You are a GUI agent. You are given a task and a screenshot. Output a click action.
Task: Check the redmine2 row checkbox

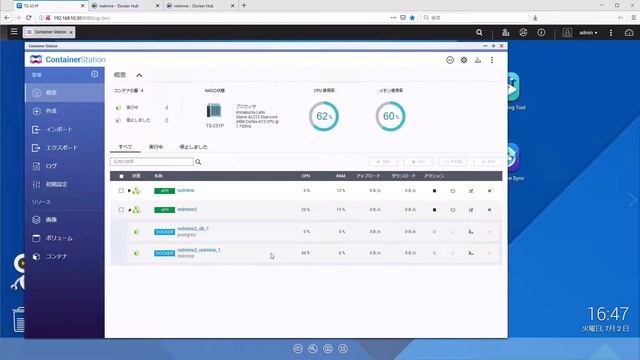point(121,210)
